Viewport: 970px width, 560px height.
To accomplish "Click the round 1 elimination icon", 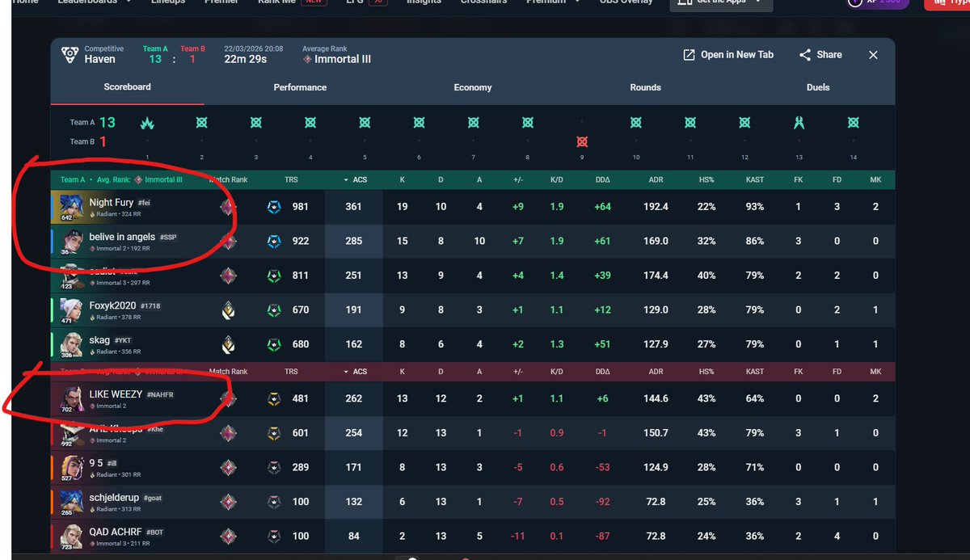I will (x=147, y=123).
